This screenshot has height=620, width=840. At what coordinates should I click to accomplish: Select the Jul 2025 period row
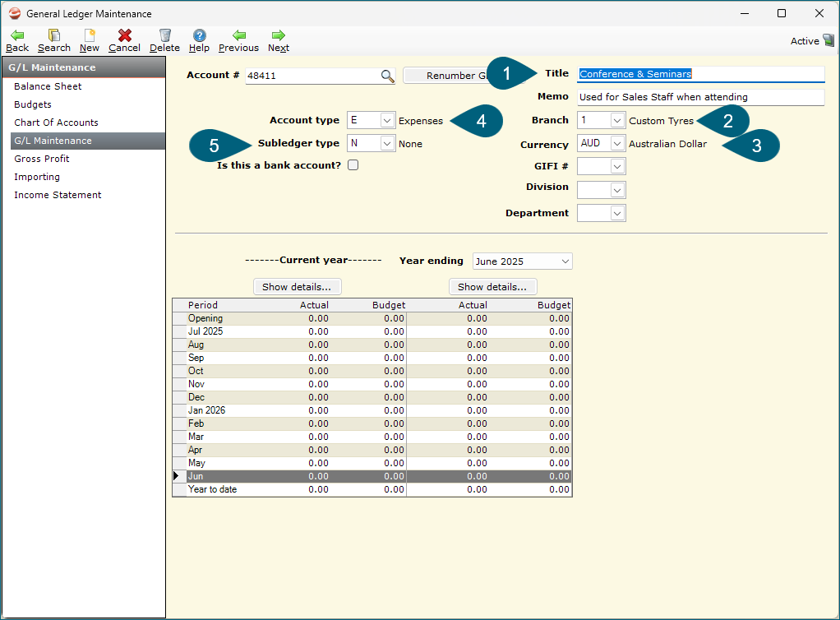pyautogui.click(x=372, y=331)
